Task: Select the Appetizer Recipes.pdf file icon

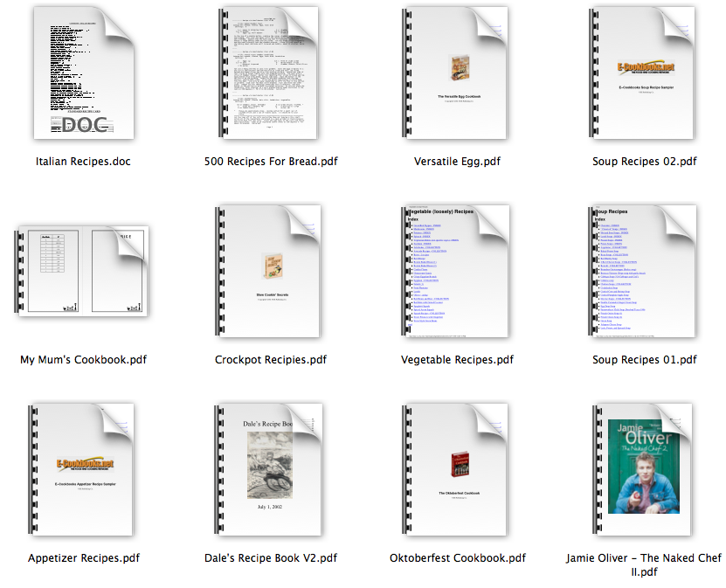Action: [84, 470]
